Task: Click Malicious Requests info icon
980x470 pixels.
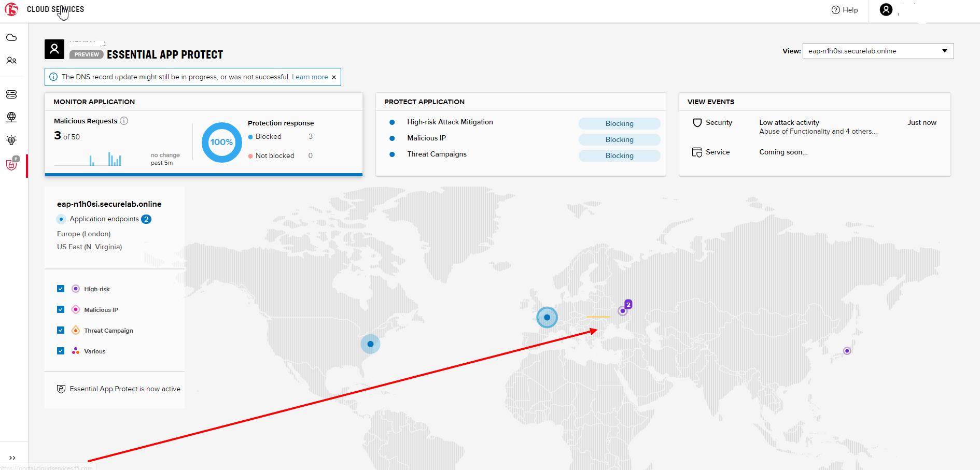Action: (124, 121)
